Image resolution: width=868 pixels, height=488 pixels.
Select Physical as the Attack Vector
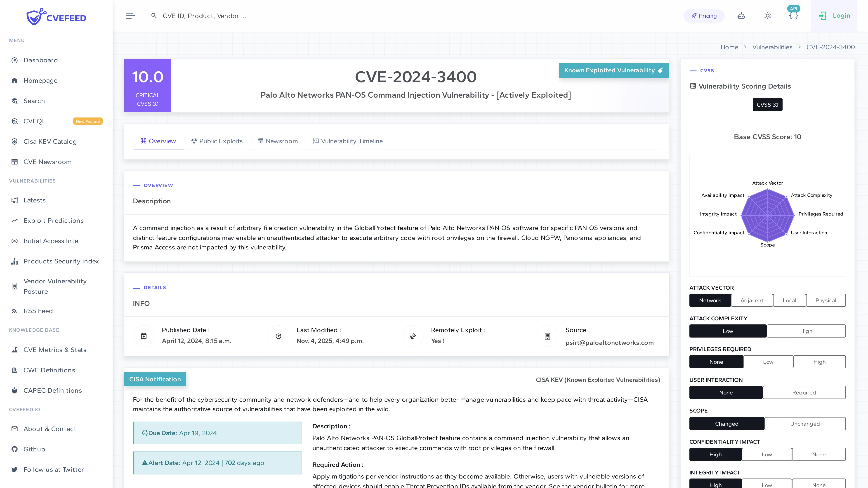826,300
